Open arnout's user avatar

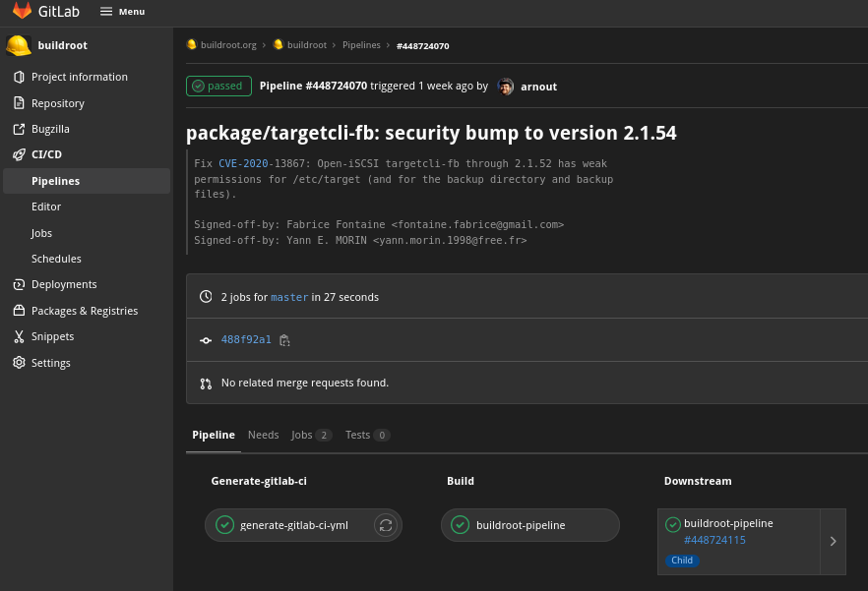506,87
